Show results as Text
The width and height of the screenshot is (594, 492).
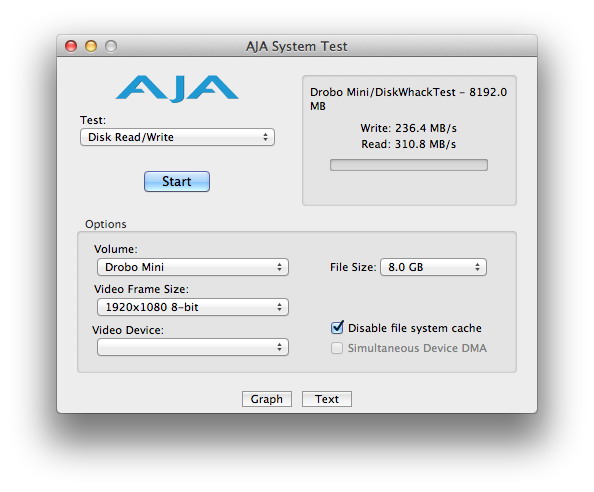[327, 399]
